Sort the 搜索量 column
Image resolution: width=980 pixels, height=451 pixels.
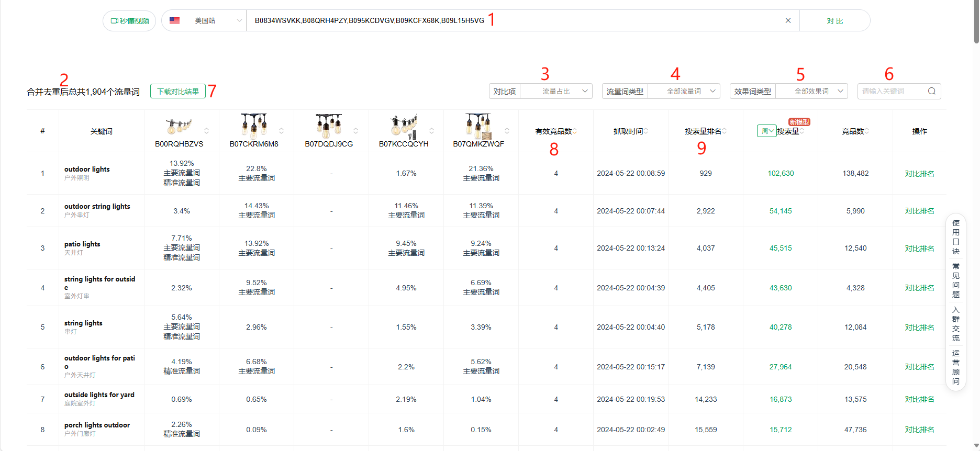pyautogui.click(x=802, y=131)
